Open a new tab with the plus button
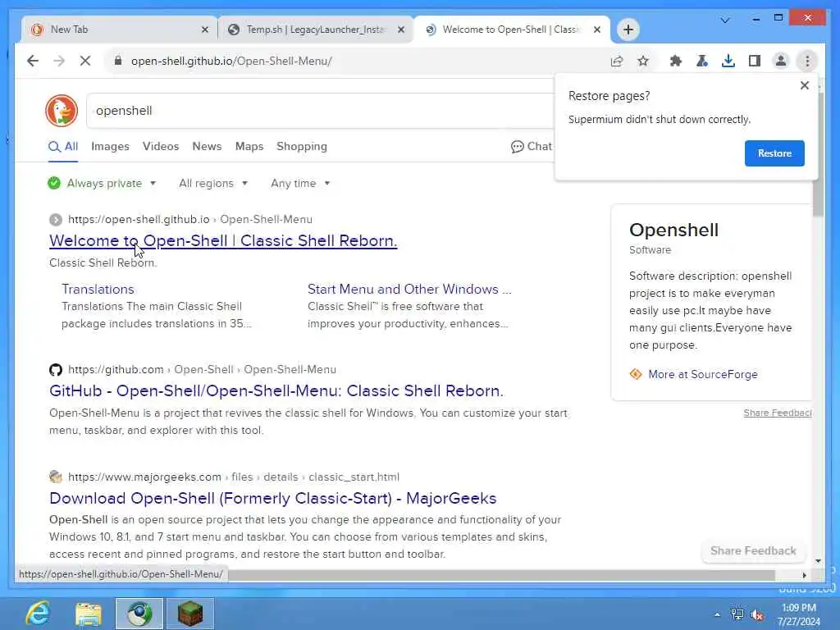 628,30
